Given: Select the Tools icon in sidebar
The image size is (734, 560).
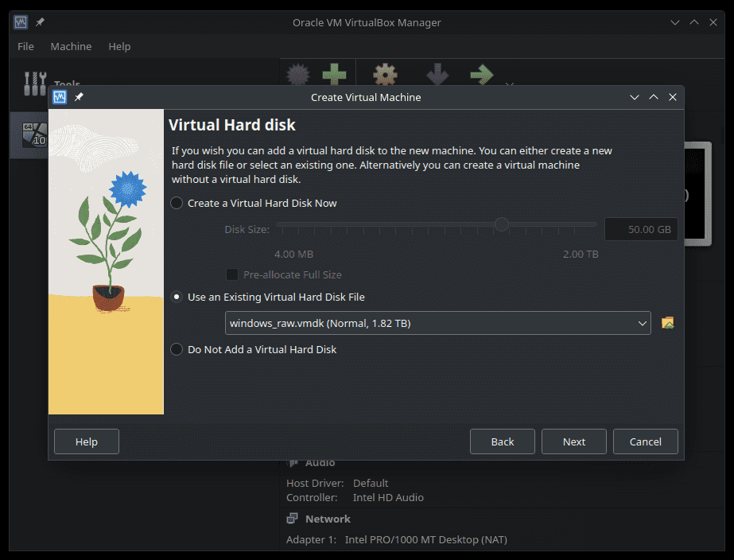Looking at the screenshot, I should (x=36, y=84).
